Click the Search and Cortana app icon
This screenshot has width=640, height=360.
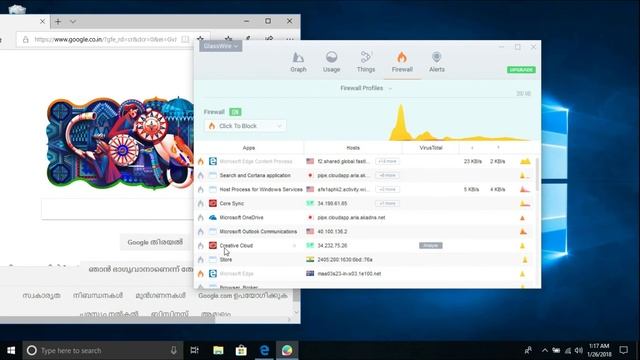click(x=213, y=176)
